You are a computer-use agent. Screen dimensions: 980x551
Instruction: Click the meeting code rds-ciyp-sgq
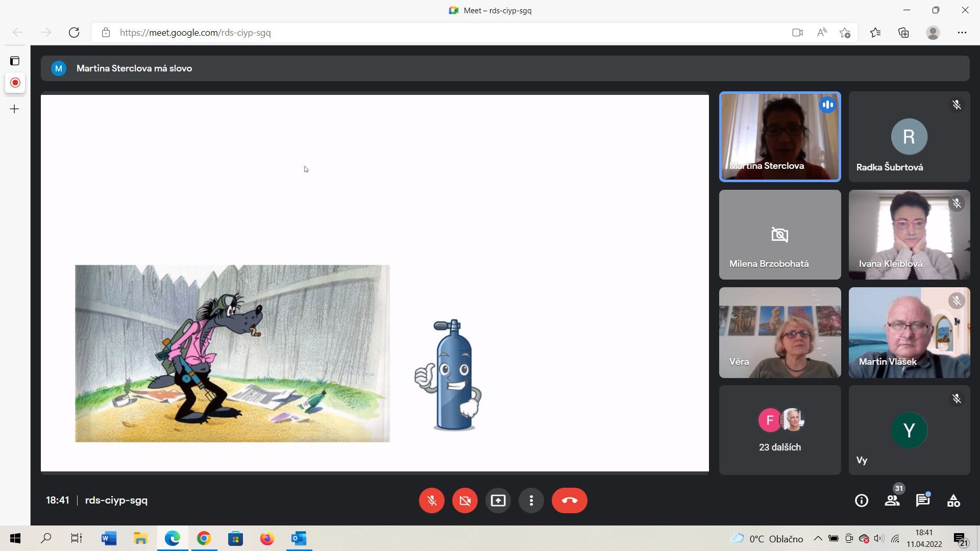click(x=116, y=500)
